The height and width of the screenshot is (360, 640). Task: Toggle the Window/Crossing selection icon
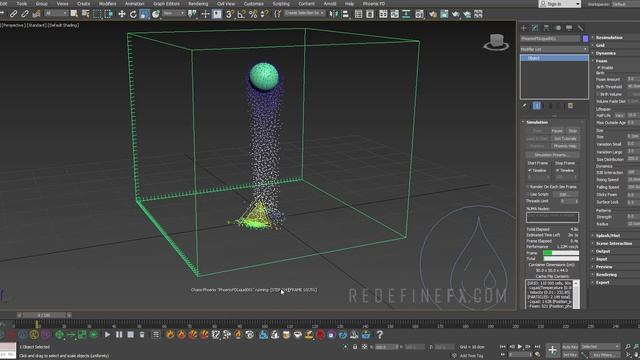(109, 14)
